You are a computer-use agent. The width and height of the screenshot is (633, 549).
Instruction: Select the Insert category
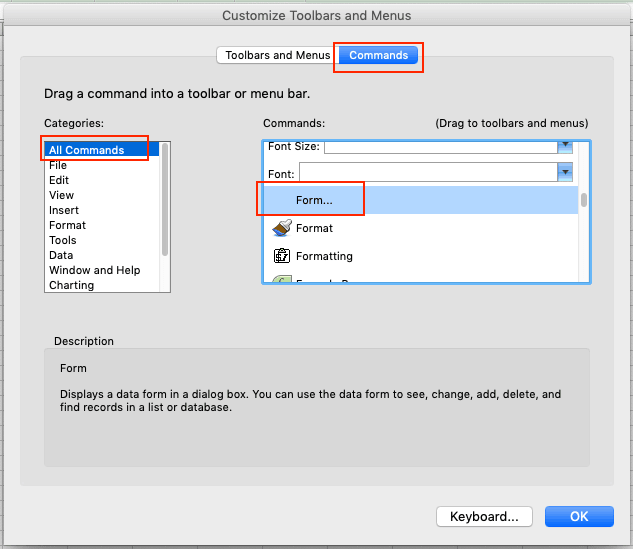click(x=64, y=210)
